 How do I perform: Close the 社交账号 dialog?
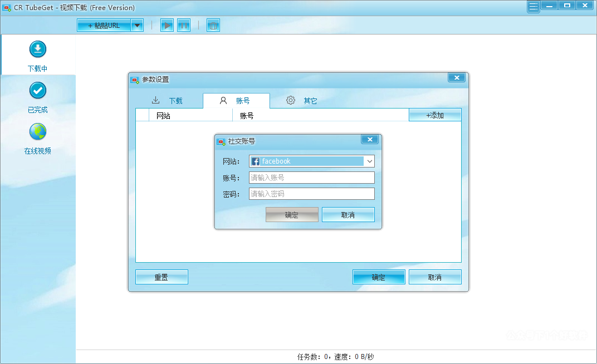tap(370, 140)
